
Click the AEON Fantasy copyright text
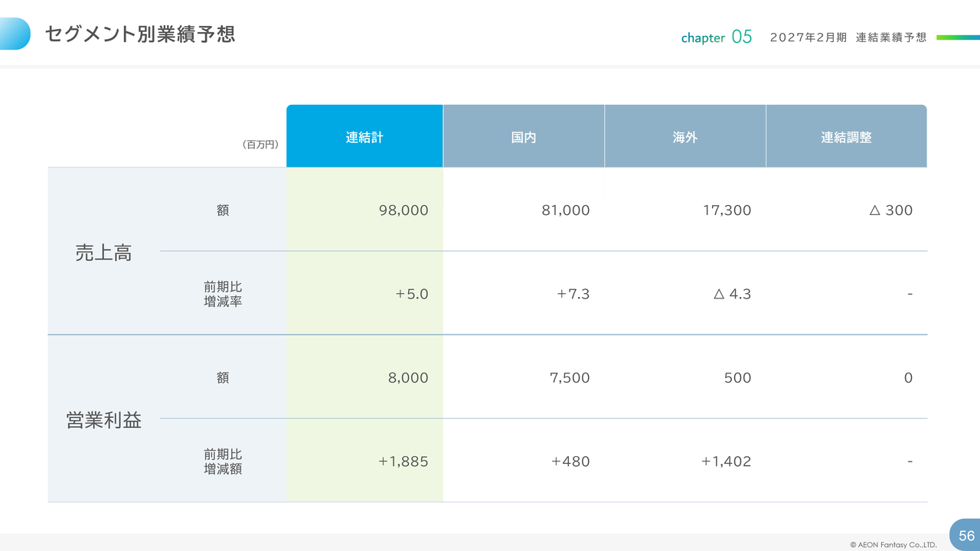[x=893, y=545]
